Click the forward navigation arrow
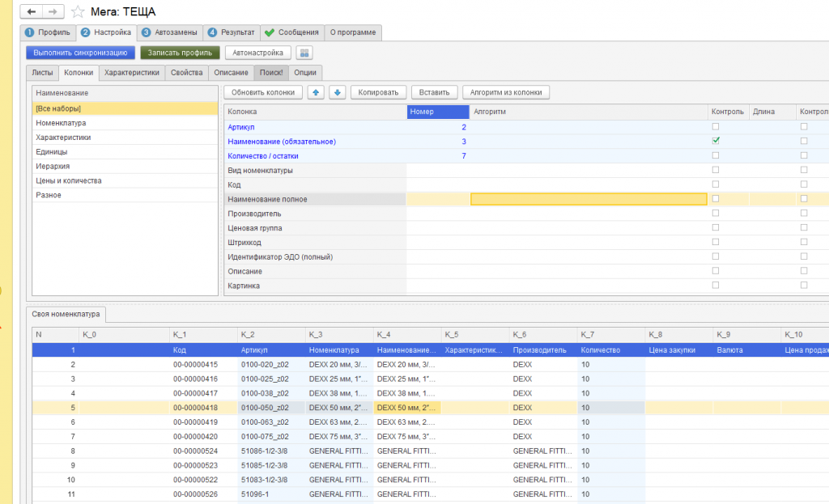 [52, 11]
